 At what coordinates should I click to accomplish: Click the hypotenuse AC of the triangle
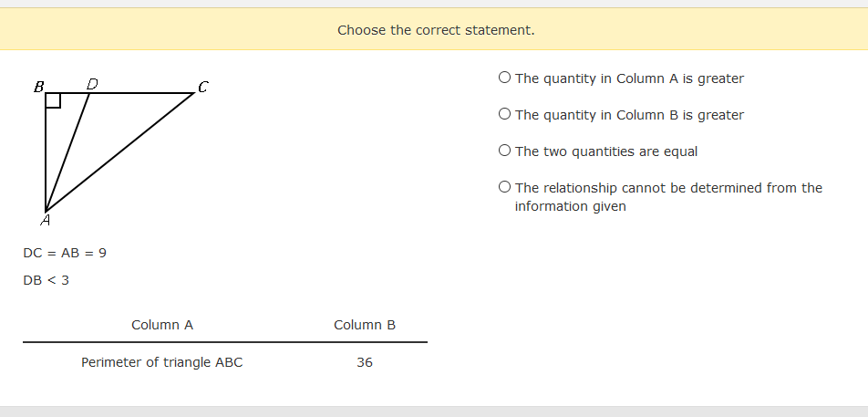tap(119, 152)
